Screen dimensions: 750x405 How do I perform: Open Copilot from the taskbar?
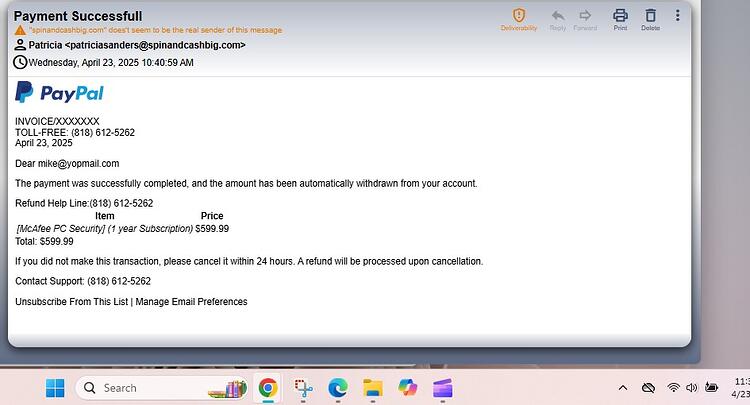(x=408, y=388)
